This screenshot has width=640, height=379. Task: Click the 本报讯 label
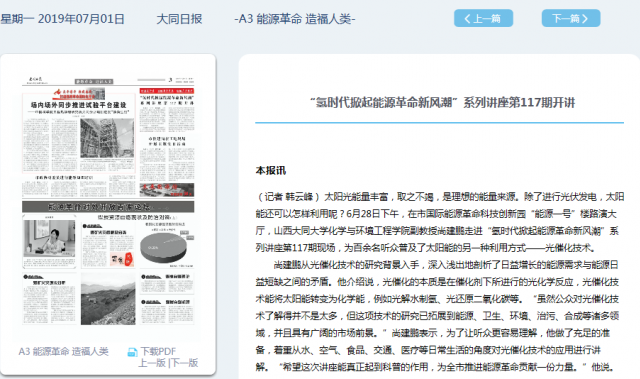271,170
